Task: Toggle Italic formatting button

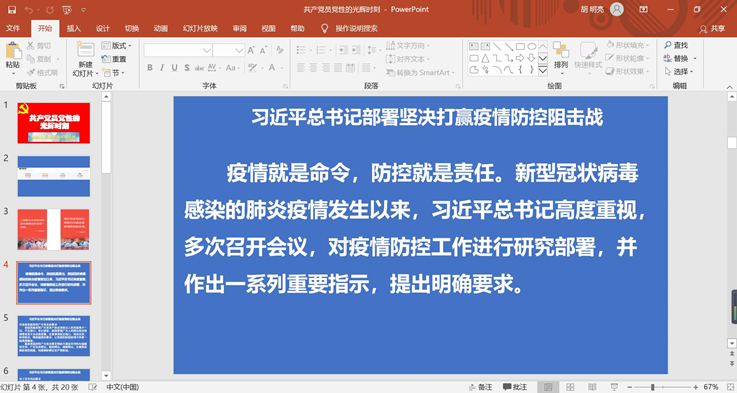Action: click(x=162, y=68)
